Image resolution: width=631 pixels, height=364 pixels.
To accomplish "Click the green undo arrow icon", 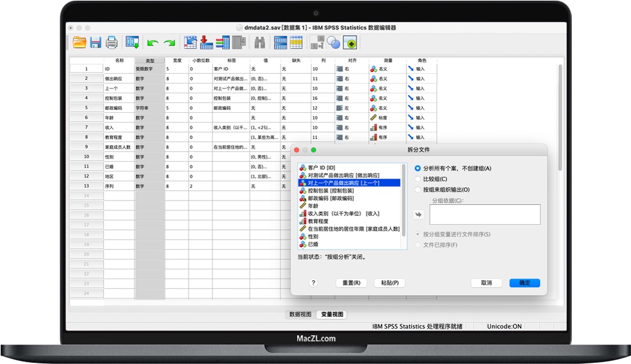I will [153, 43].
